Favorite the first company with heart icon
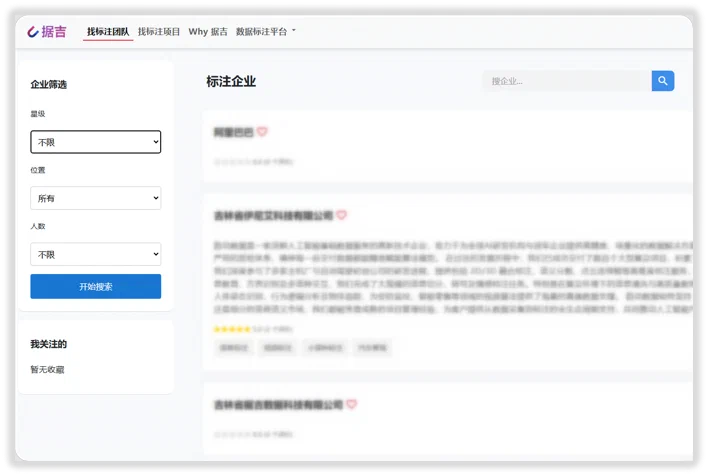 [262, 131]
